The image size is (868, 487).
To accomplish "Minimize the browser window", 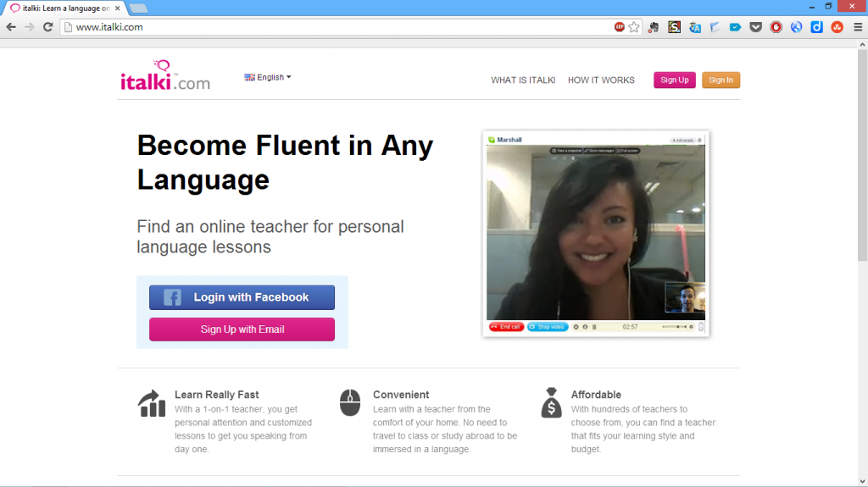I will point(811,7).
